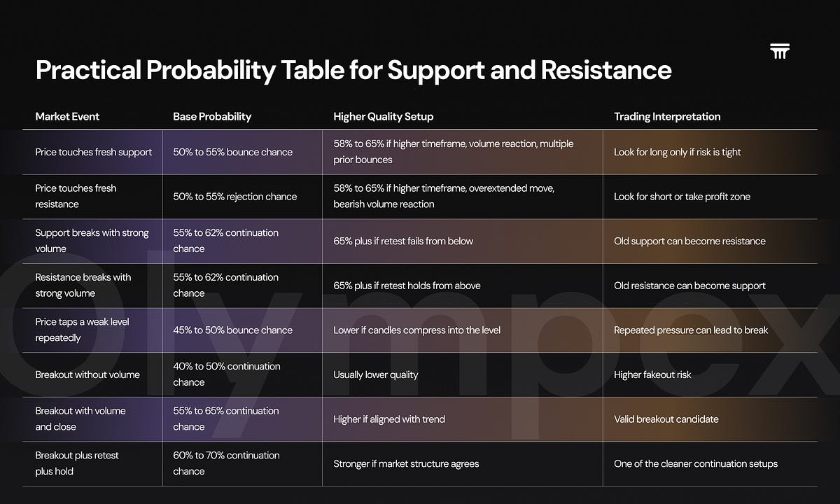
Task: Click the 'Support breaks with strong volume' cell
Action: (92, 241)
